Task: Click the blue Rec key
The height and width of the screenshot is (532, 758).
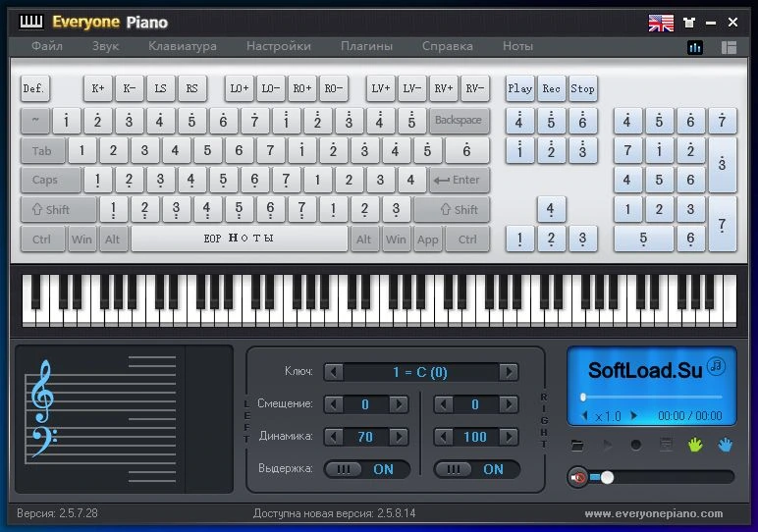Action: pyautogui.click(x=551, y=88)
